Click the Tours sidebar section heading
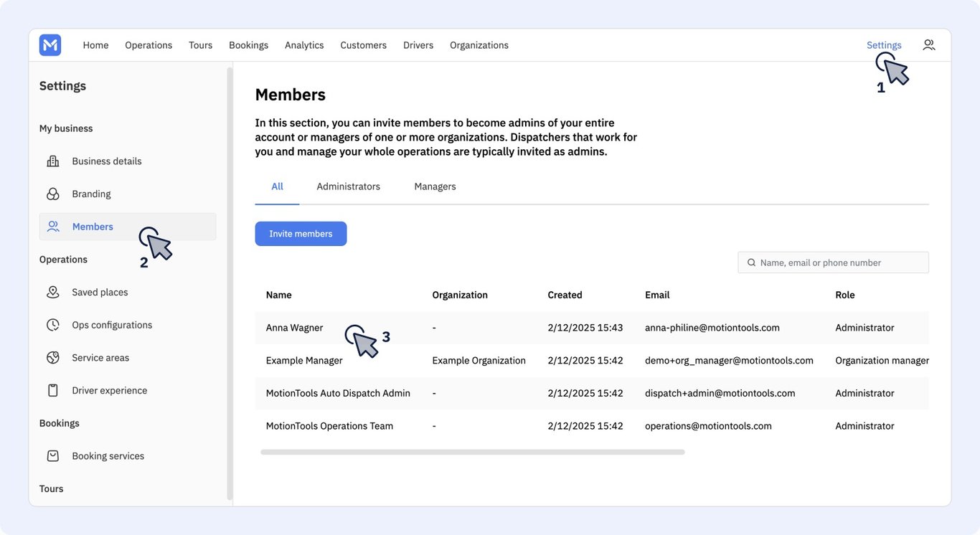This screenshot has height=535, width=980. pyautogui.click(x=51, y=489)
